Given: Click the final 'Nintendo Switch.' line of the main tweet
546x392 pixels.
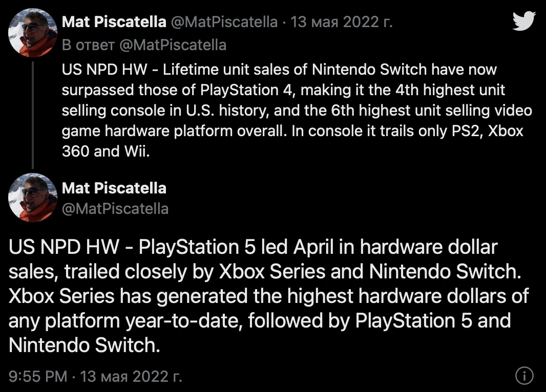Looking at the screenshot, I should [85, 345].
